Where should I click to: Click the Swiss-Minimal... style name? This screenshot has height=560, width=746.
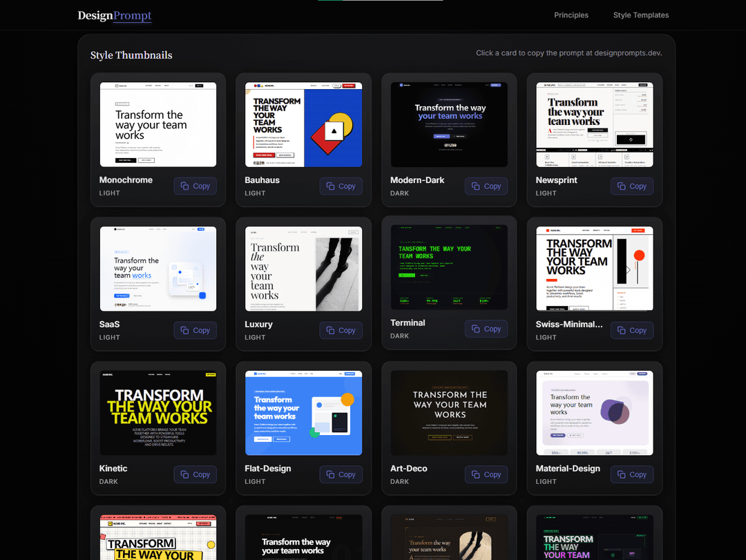tap(569, 324)
